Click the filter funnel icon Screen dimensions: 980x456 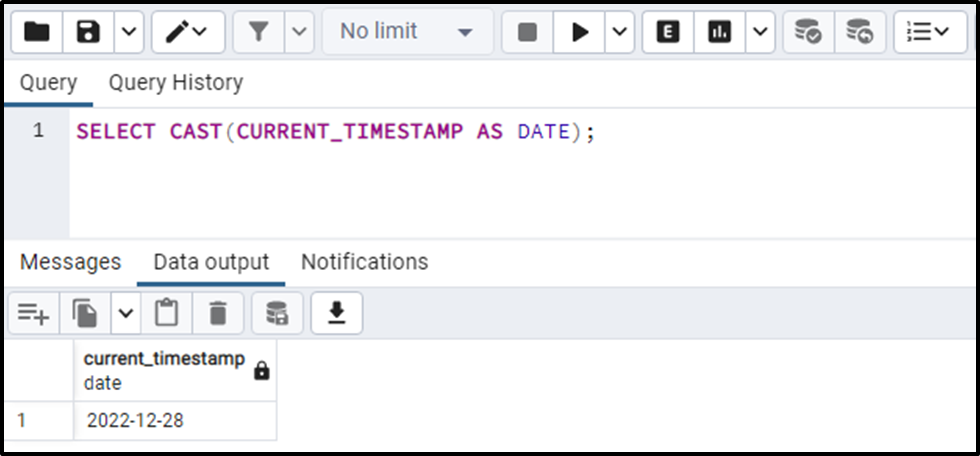[x=259, y=32]
